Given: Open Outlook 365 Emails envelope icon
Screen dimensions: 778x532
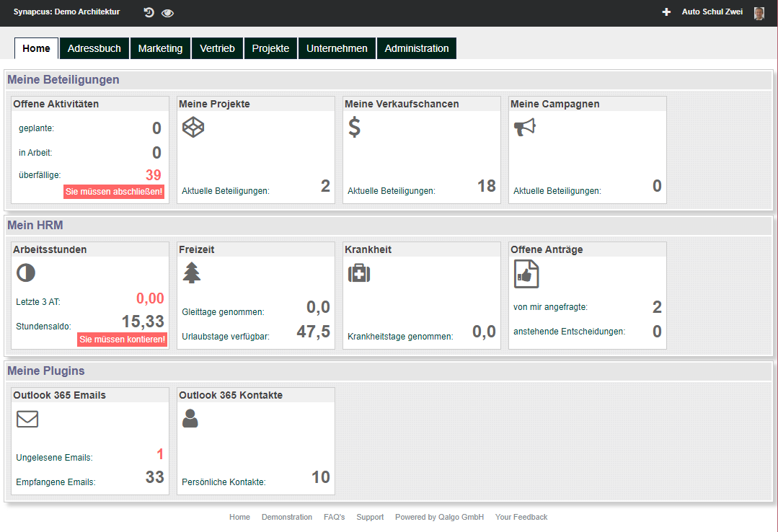Looking at the screenshot, I should [27, 419].
